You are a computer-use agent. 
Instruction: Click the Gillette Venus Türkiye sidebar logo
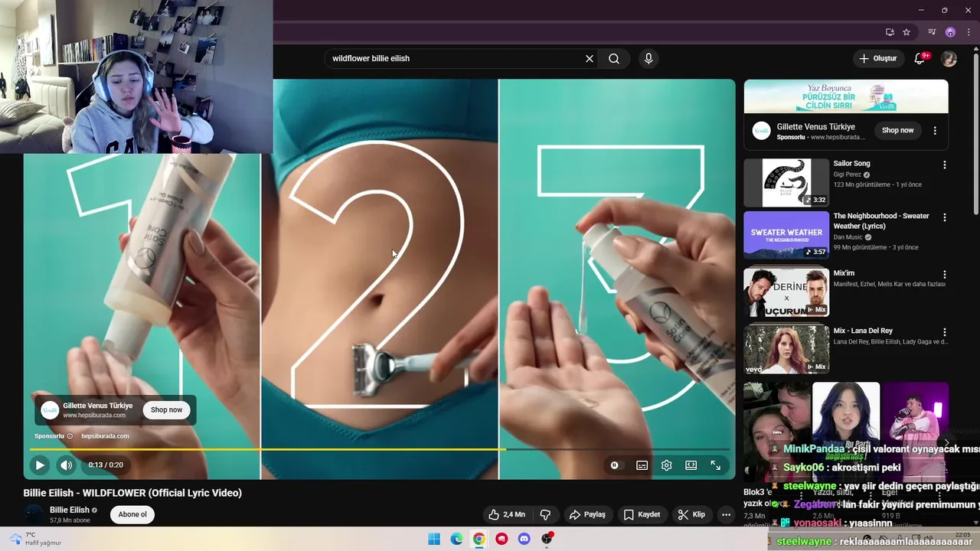point(761,130)
